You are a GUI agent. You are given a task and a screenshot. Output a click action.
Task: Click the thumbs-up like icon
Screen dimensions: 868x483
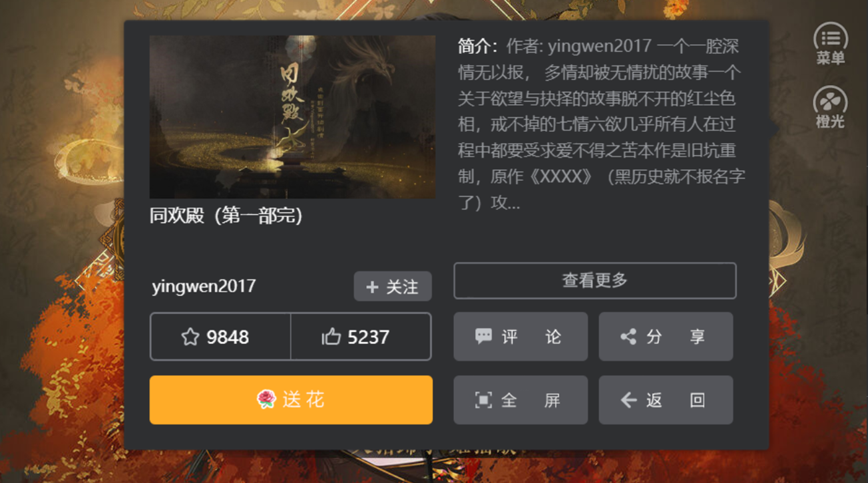(x=331, y=337)
